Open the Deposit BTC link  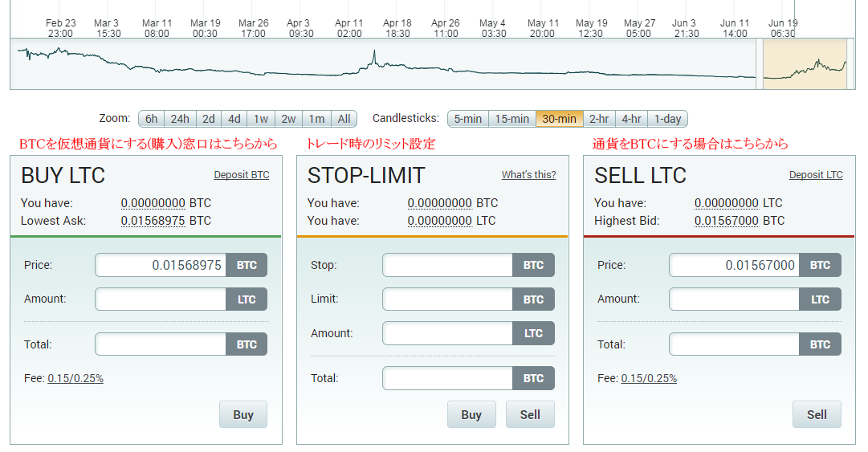pyautogui.click(x=242, y=175)
